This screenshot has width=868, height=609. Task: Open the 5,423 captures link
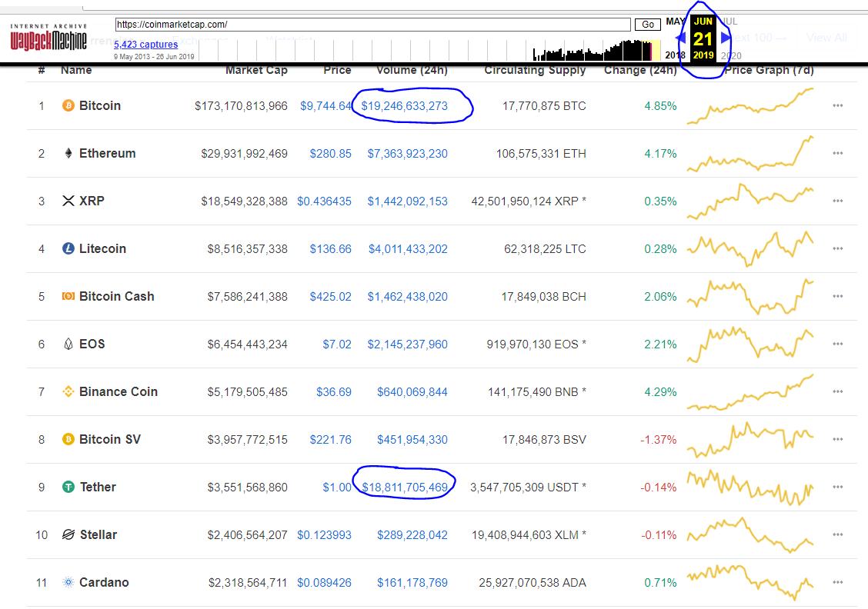coord(145,45)
